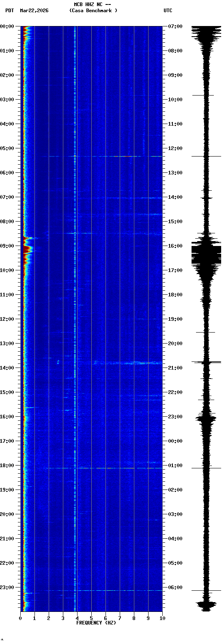Click the PDT time label '05:00'
Viewport: 224px width, 644px height.
click(x=7, y=148)
